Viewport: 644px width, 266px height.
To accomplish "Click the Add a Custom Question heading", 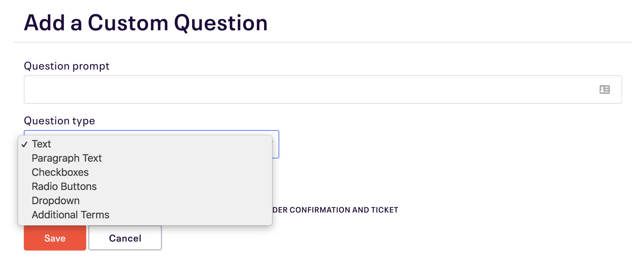I will [146, 23].
